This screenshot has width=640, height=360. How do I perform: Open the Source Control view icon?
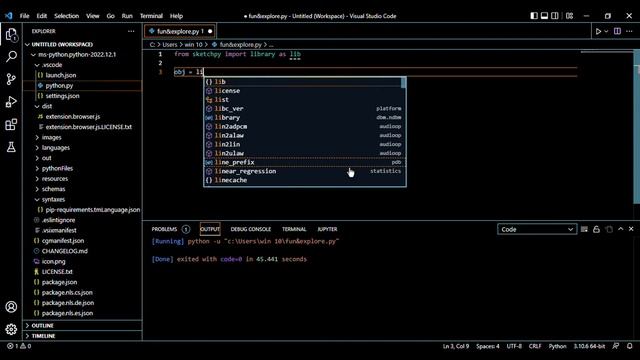click(x=11, y=79)
